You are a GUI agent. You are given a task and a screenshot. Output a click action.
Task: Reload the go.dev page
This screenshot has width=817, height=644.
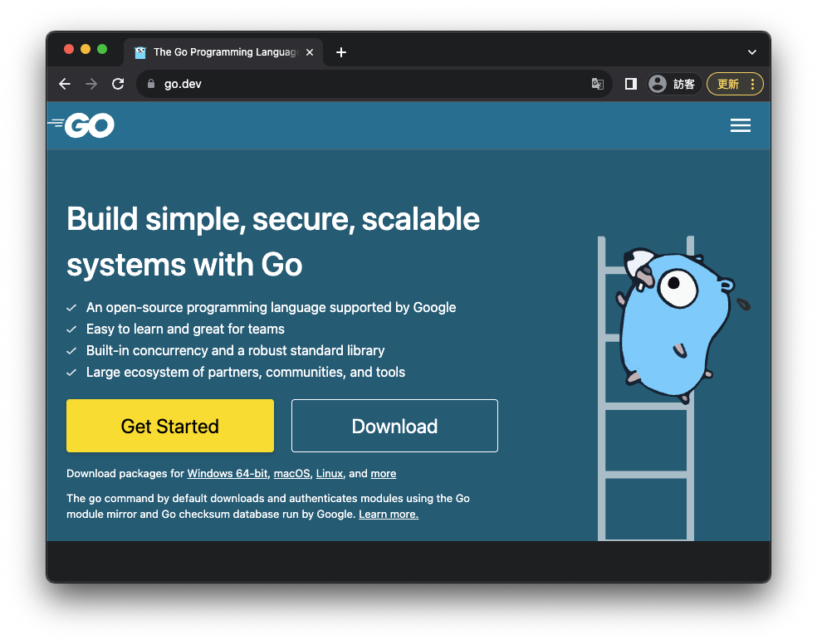click(x=118, y=84)
